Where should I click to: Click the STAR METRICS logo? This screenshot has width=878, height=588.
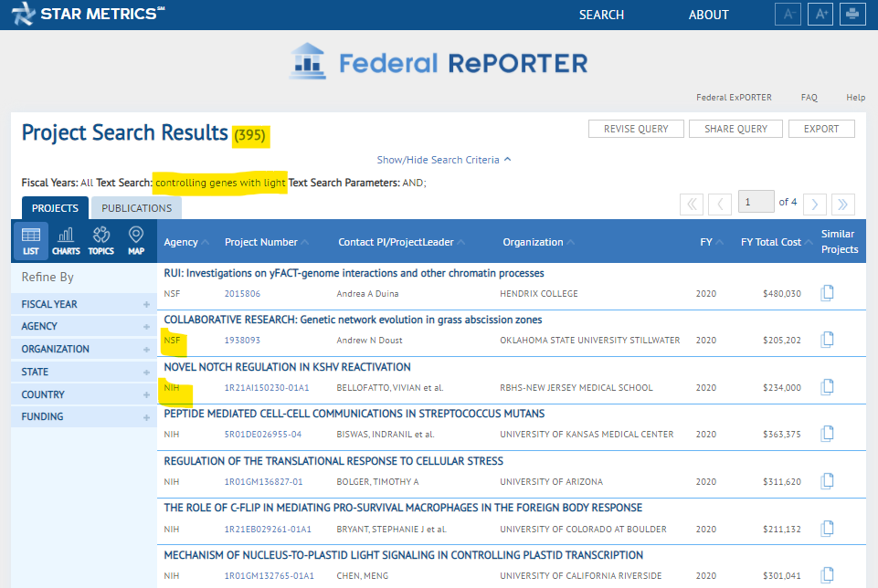88,14
